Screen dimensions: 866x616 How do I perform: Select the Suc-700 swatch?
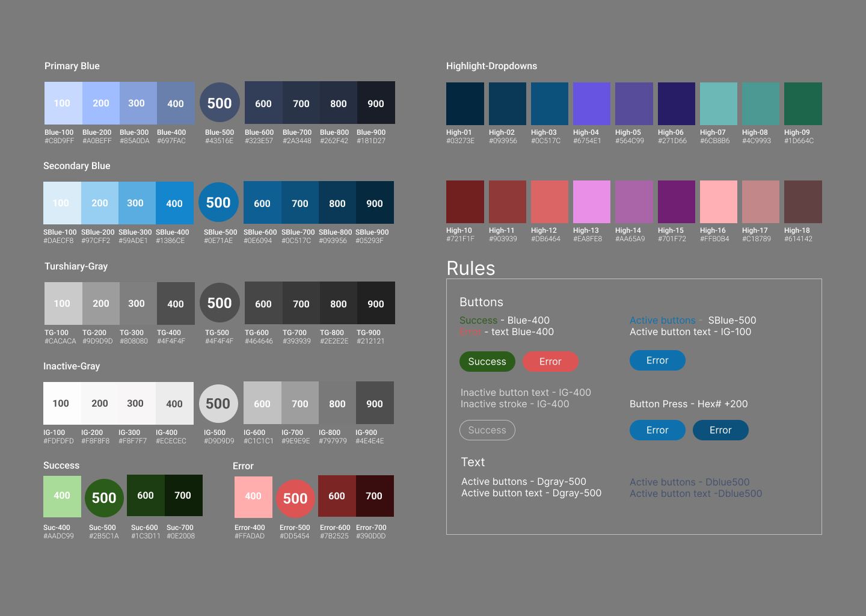(x=183, y=495)
